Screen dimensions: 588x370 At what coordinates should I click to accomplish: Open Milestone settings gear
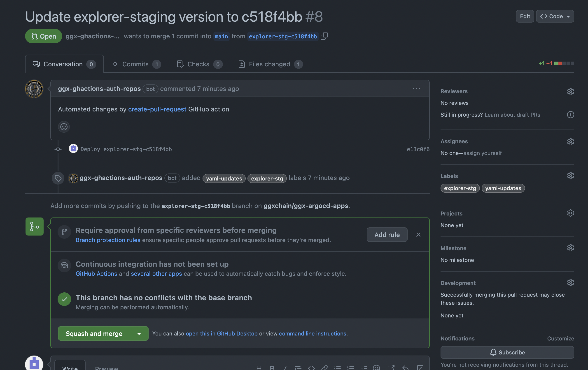tap(570, 248)
